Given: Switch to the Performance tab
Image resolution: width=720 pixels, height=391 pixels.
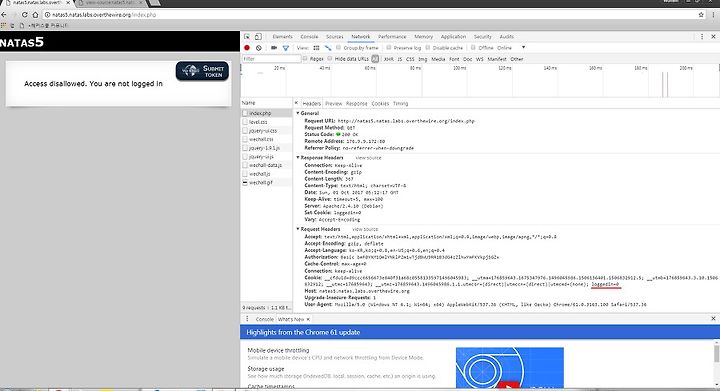Looking at the screenshot, I should (392, 37).
